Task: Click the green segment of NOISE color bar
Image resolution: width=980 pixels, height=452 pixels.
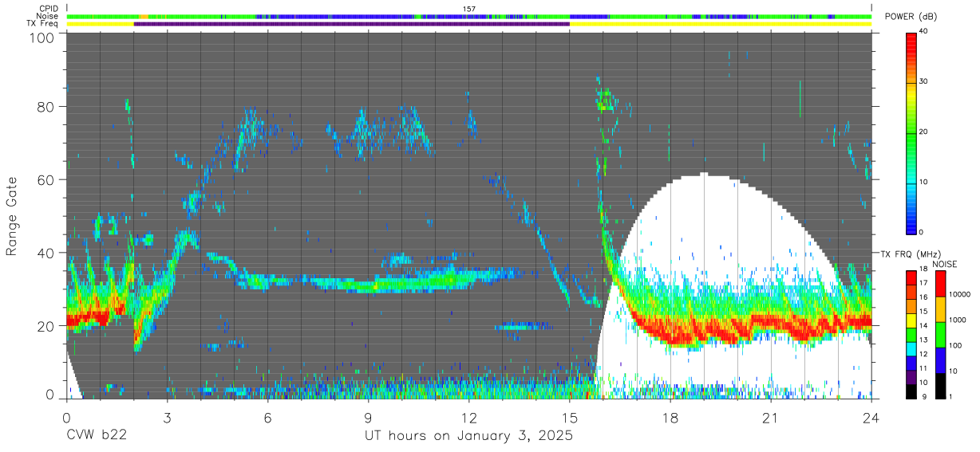Action: point(941,335)
